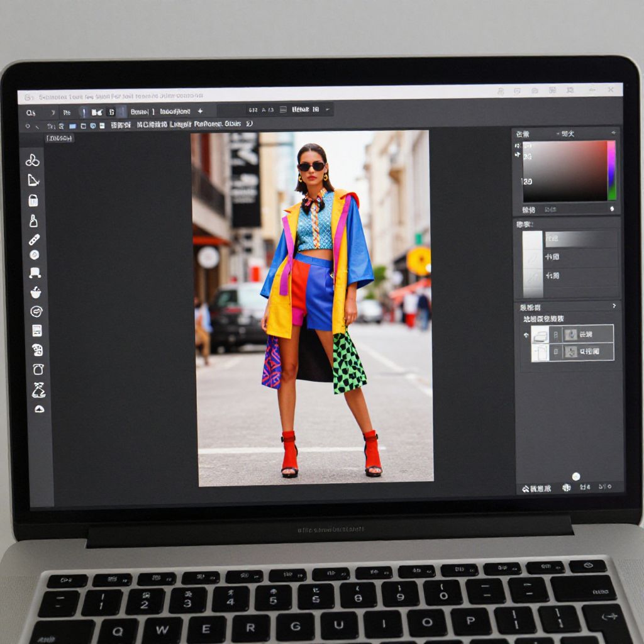This screenshot has width=644, height=644.
Task: Select the round disc tool in the toolbar
Action: click(34, 255)
